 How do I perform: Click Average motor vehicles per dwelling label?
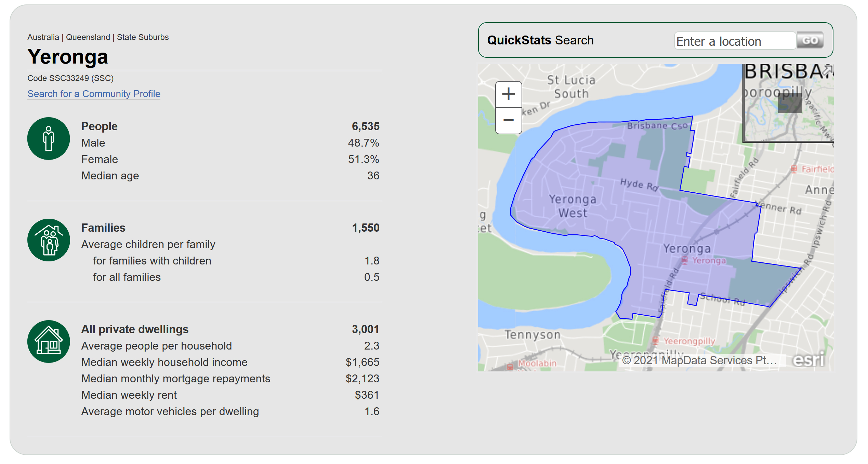[x=170, y=411]
